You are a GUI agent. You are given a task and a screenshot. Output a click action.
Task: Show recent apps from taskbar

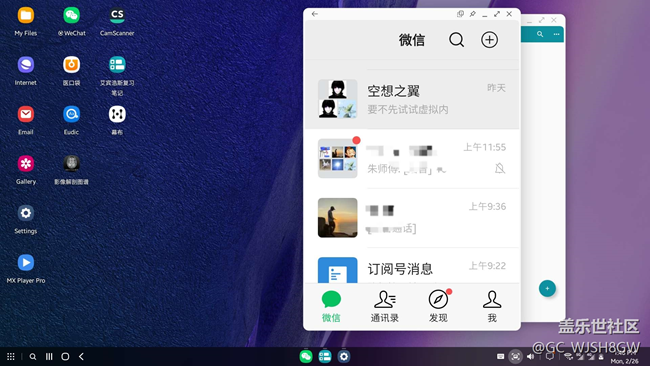[49, 356]
